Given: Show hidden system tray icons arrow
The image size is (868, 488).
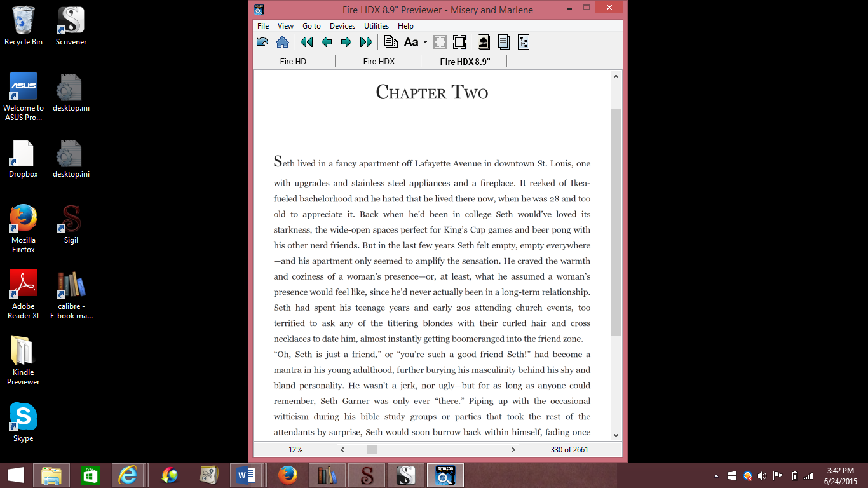Looking at the screenshot, I should click(717, 475).
